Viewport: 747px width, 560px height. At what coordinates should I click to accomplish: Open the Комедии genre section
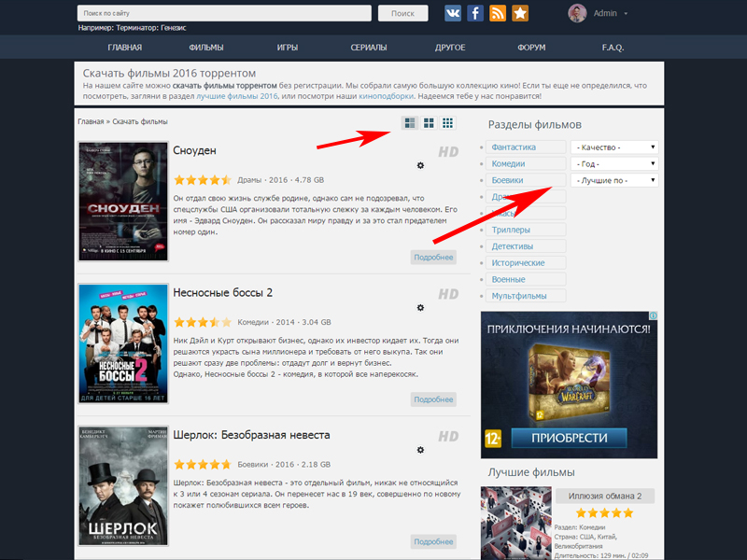tap(526, 164)
